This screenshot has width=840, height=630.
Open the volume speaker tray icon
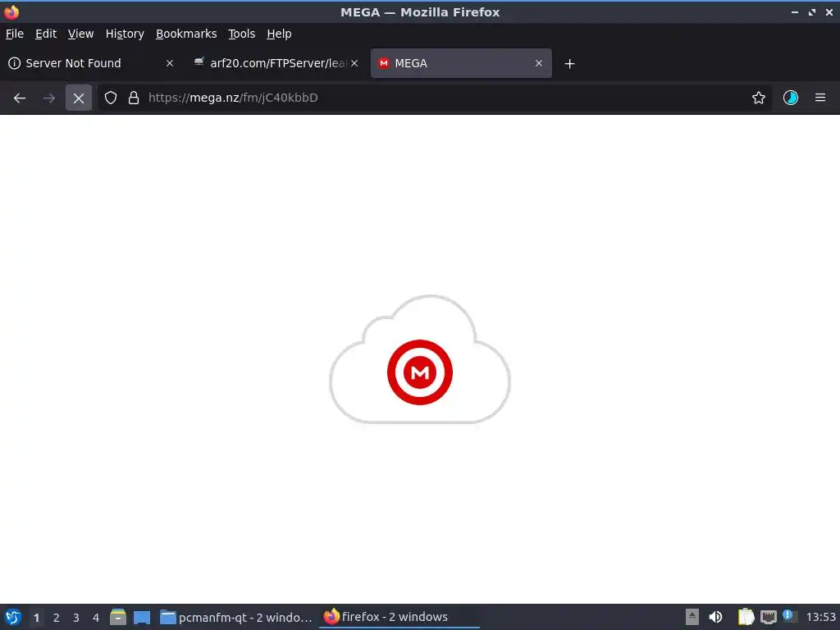(x=715, y=617)
